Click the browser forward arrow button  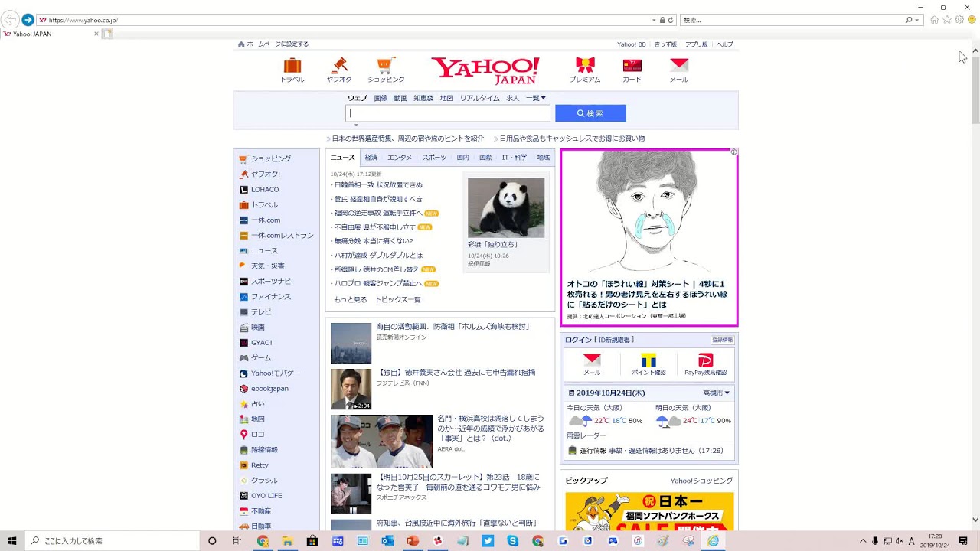[28, 20]
